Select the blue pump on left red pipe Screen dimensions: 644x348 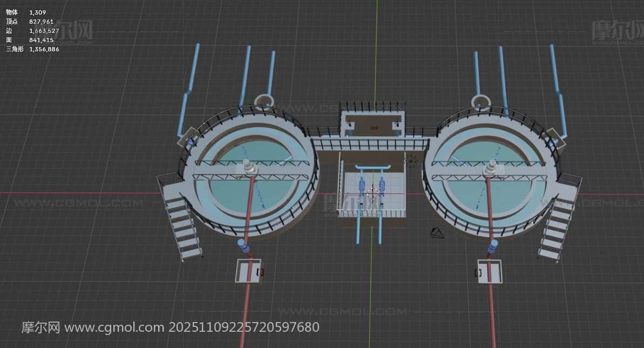[x=244, y=246]
